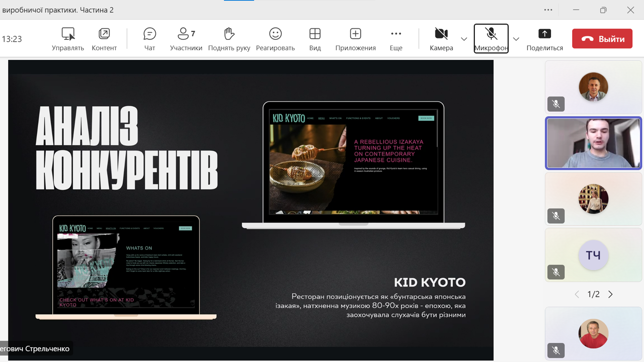Go to next participants page chevron
This screenshot has width=644, height=362.
tap(610, 294)
